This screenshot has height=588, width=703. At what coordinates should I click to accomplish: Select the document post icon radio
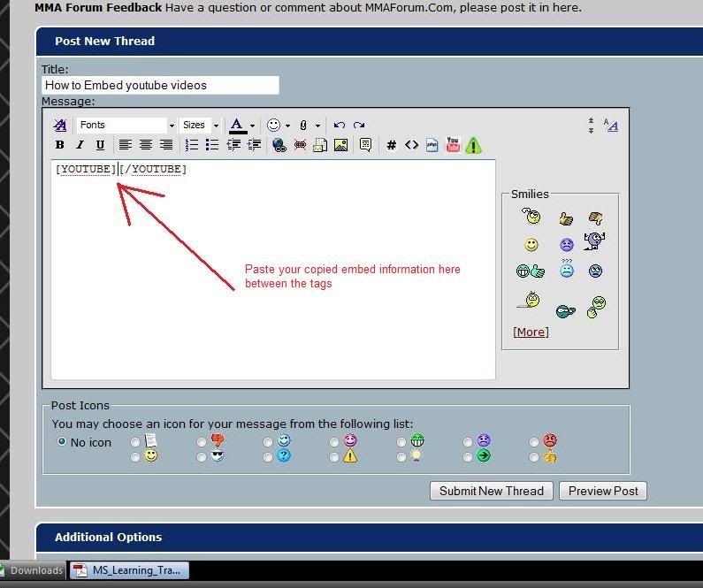tap(135, 442)
